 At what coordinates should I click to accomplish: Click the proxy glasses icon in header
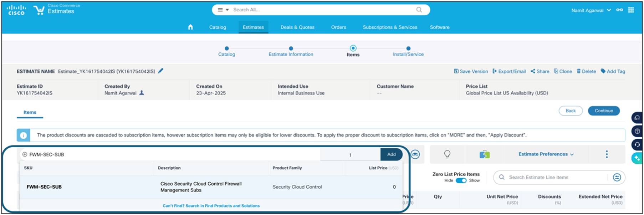620,10
